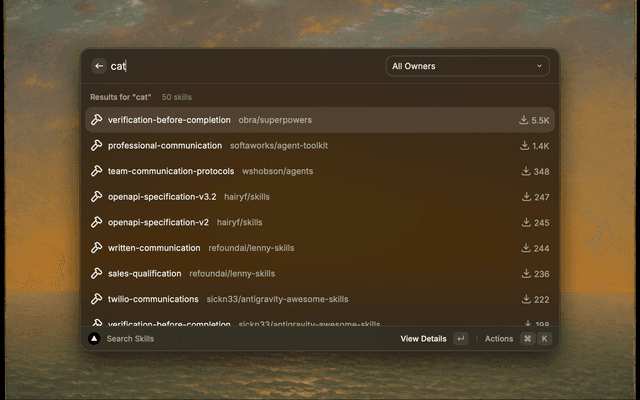Click the download icon showing 5.5K

pos(523,120)
